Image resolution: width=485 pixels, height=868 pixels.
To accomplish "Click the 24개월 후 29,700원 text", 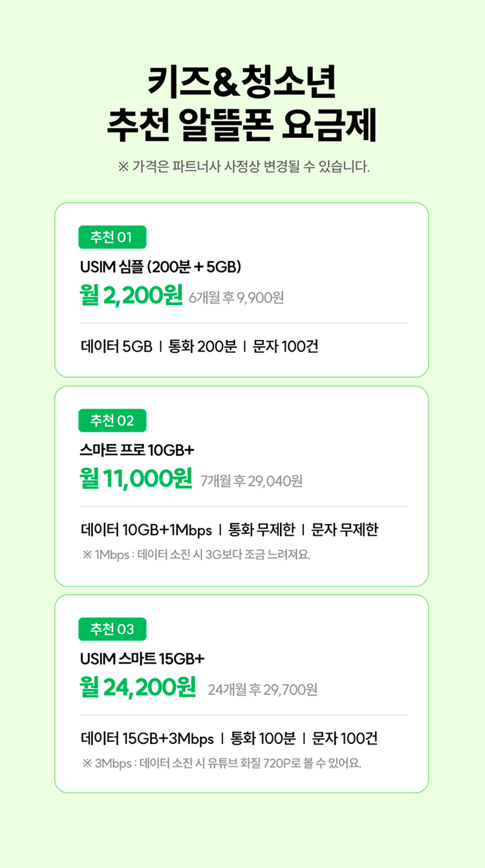I will coord(263,690).
